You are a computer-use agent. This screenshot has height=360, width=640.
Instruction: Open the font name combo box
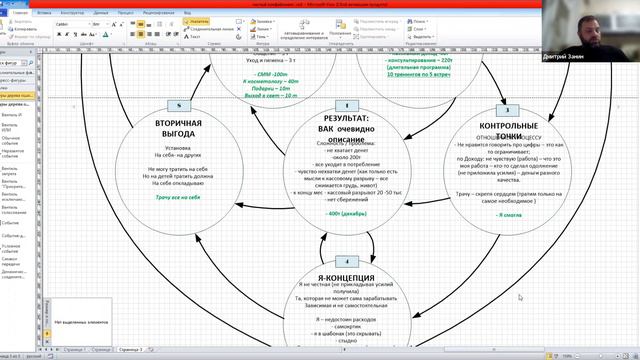click(x=72, y=24)
